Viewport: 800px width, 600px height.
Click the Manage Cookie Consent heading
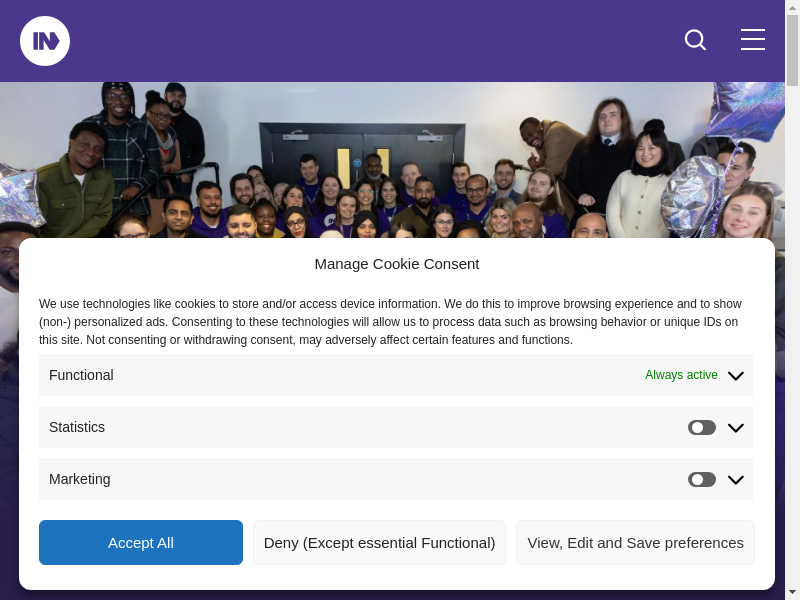(397, 264)
